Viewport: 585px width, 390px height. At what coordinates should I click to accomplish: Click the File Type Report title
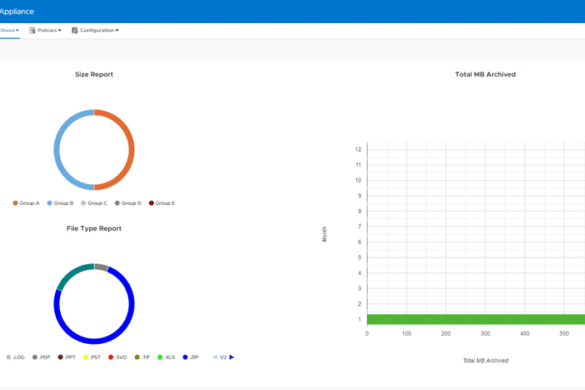(x=94, y=228)
